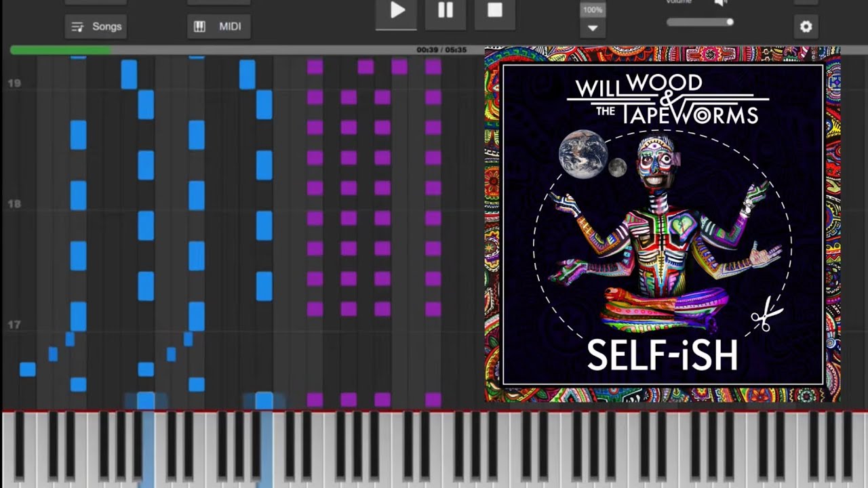
Task: Click measure number 17 marker
Action: (x=14, y=325)
